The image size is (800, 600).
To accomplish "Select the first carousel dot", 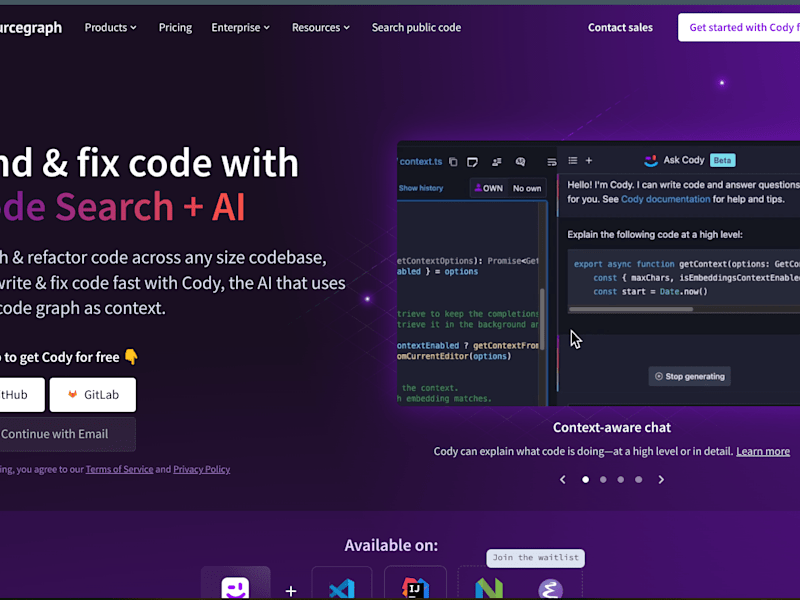I will (x=586, y=480).
